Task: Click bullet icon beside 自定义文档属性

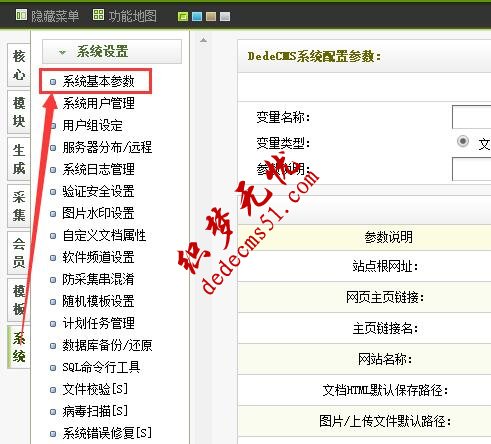Action: (x=53, y=236)
